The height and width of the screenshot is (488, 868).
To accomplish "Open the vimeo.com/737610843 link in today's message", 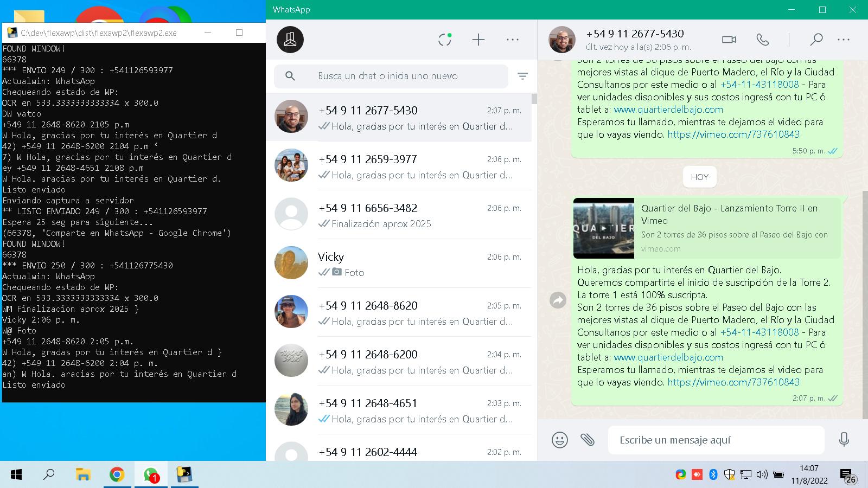I will 733,382.
